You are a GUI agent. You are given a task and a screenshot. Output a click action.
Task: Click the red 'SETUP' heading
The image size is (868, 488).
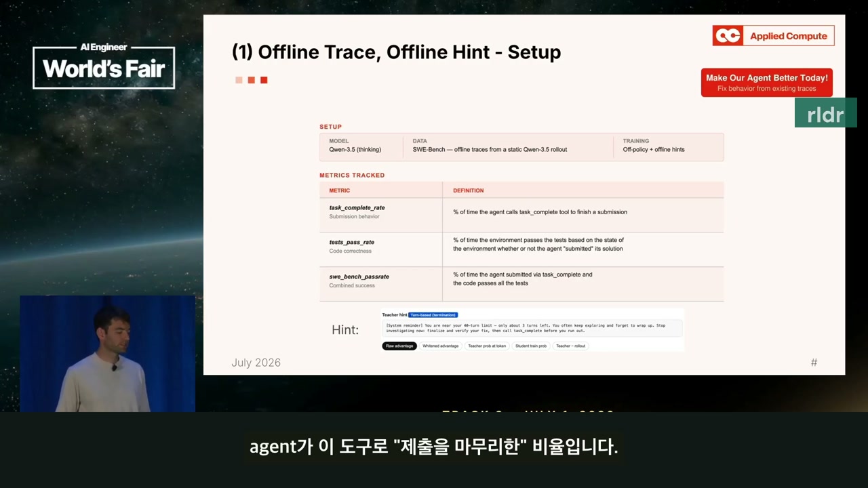tap(331, 127)
